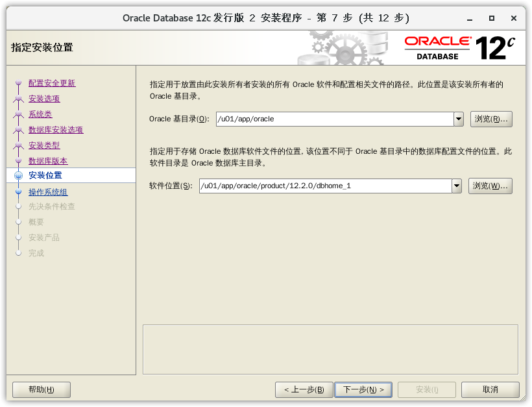Go back with 上一步 button
Viewport: 532px width, 407px height.
tap(304, 389)
